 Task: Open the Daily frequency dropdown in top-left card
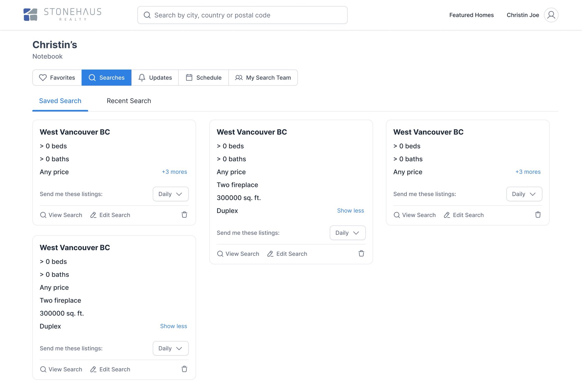coord(171,194)
